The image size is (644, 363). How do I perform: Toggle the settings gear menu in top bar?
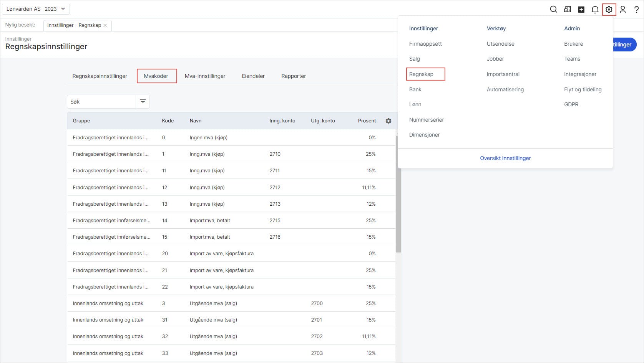(609, 10)
